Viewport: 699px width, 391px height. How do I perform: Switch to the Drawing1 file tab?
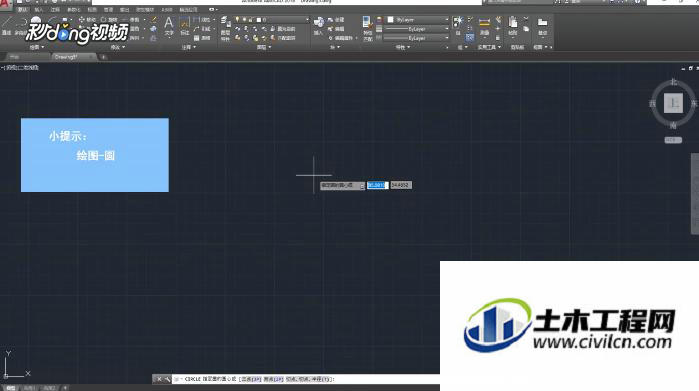(x=66, y=57)
